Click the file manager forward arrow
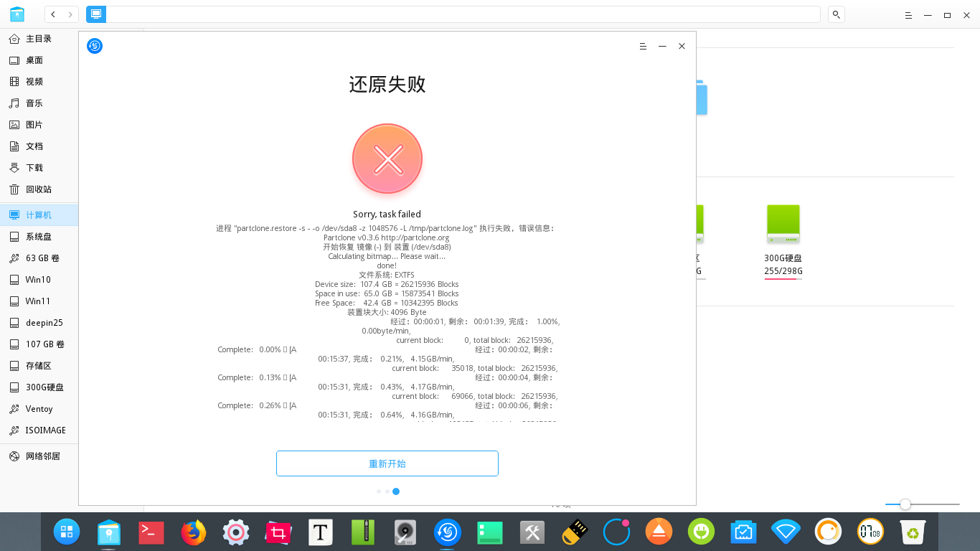Viewport: 980px width, 551px height. tap(70, 14)
